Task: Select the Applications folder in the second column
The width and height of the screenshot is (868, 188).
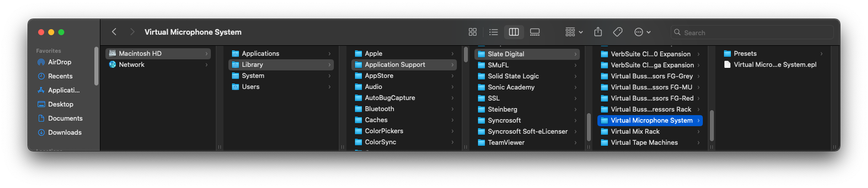Action: point(281,53)
